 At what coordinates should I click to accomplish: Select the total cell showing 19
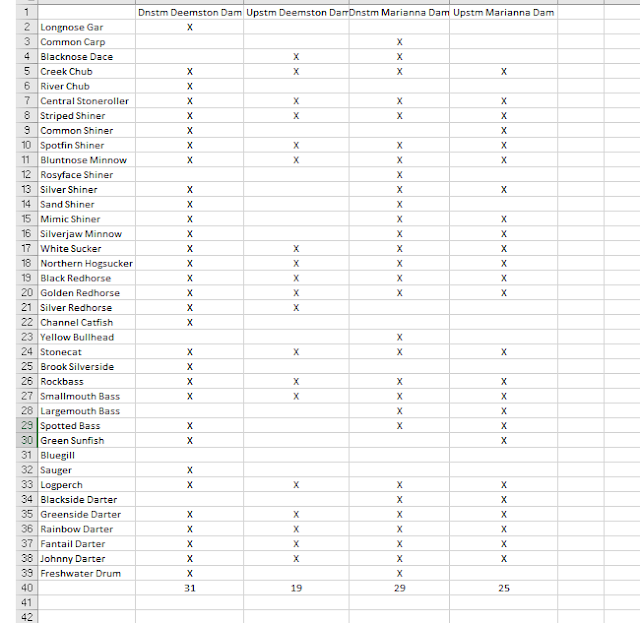296,588
